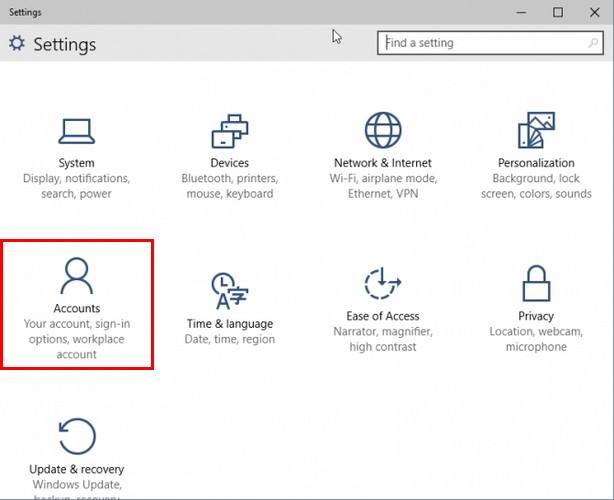Click the Time & language label
The width and height of the screenshot is (614, 500).
tap(230, 324)
